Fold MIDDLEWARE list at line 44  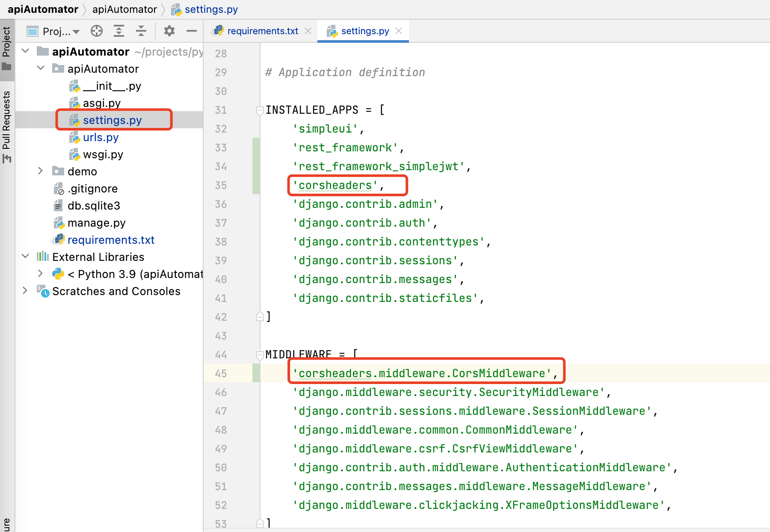coord(260,355)
